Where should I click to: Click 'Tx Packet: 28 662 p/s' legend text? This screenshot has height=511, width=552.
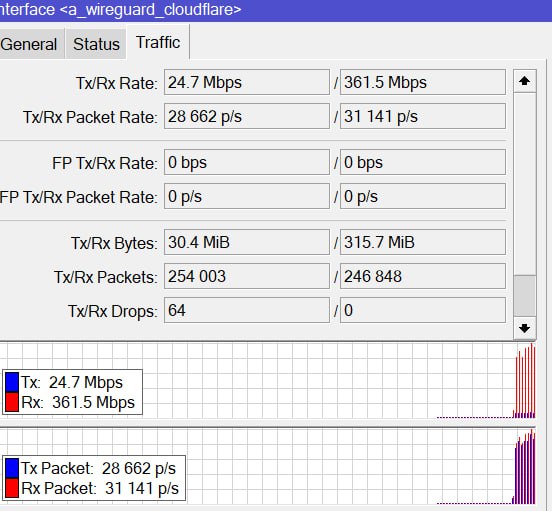pyautogui.click(x=98, y=468)
